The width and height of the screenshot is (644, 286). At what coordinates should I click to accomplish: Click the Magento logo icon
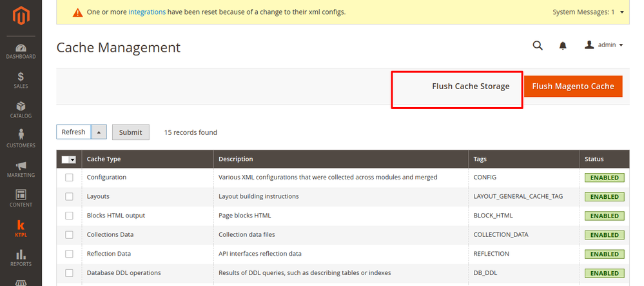coord(21,16)
